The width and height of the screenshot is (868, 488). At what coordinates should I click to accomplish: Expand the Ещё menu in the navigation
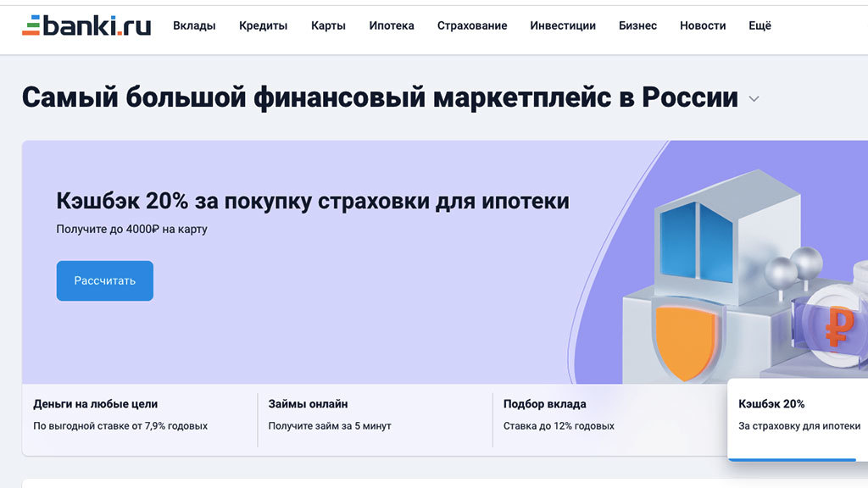point(759,25)
